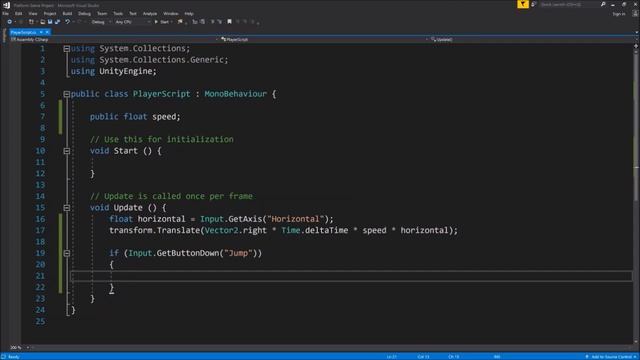Click the Sign in link
Viewport: 640px width, 360px height.
click(618, 14)
